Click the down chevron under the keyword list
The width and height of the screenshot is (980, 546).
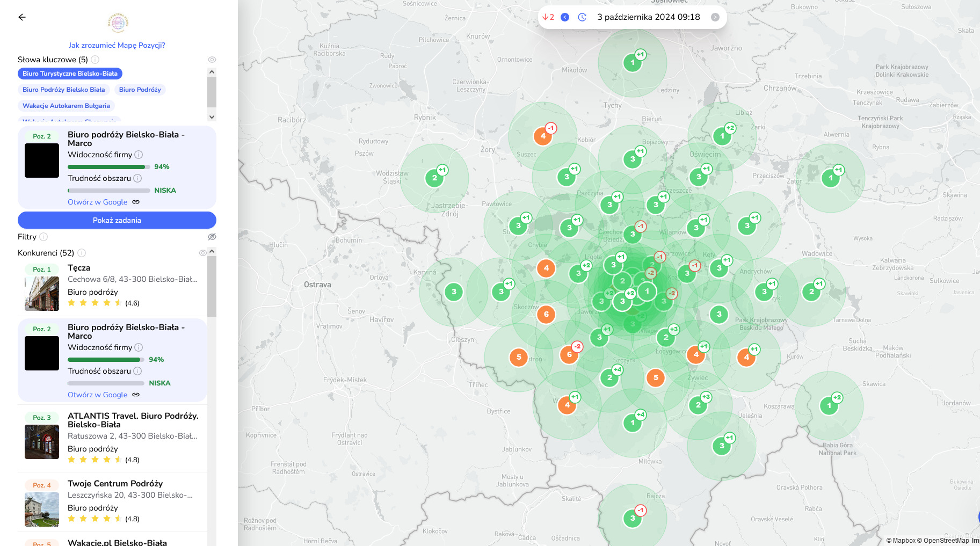pos(212,116)
